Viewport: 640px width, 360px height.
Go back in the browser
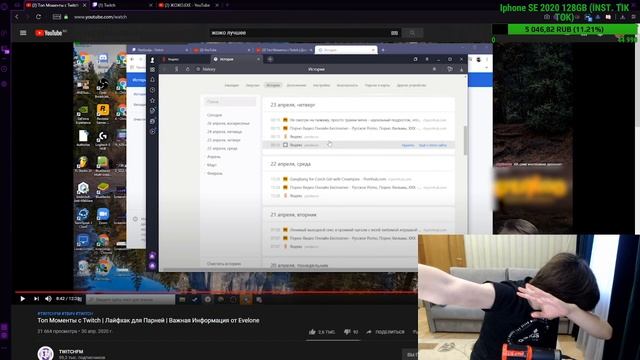click(x=17, y=17)
